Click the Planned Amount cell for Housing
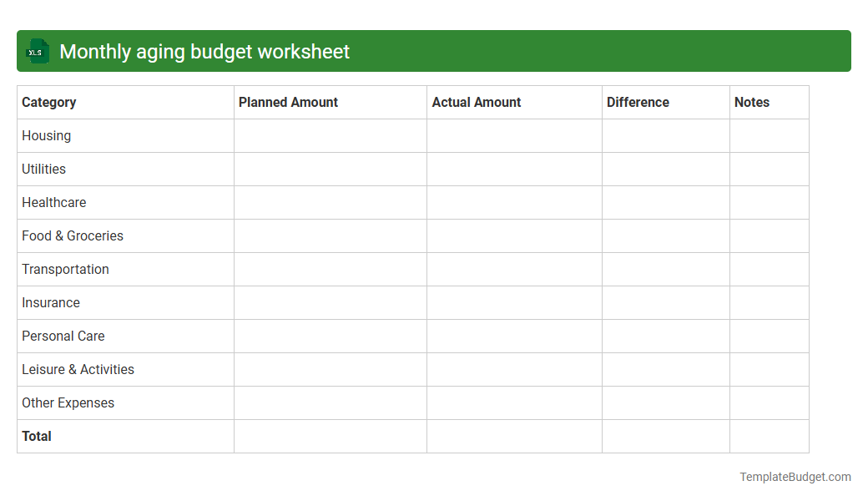 (330, 135)
